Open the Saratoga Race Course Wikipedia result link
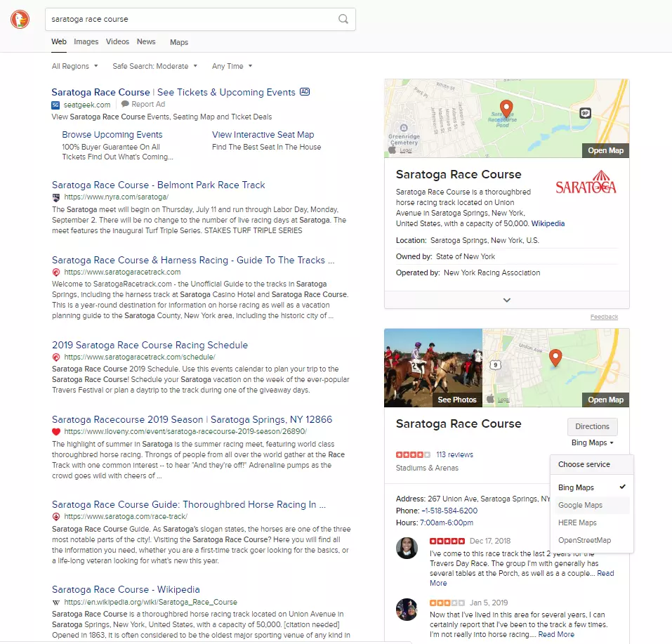The width and height of the screenshot is (672, 644). point(126,589)
